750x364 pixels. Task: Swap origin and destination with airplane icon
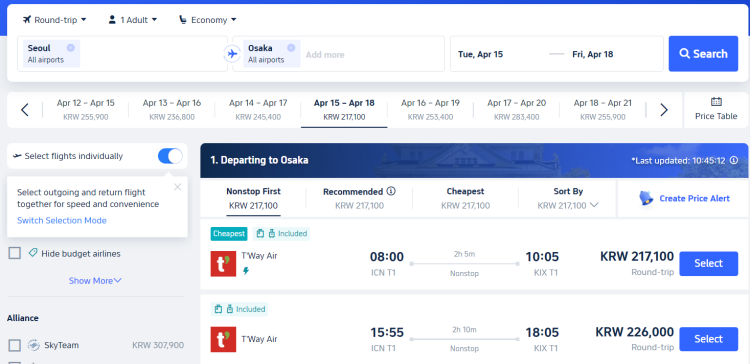click(232, 54)
